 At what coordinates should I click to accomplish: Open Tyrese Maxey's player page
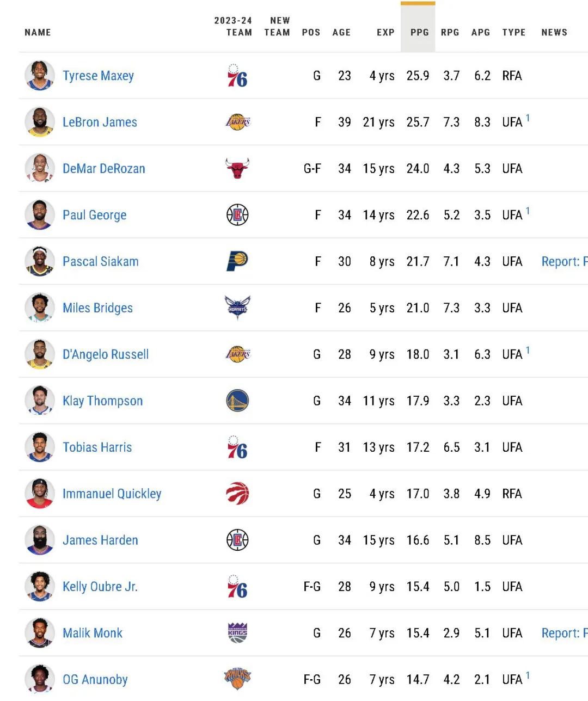98,76
